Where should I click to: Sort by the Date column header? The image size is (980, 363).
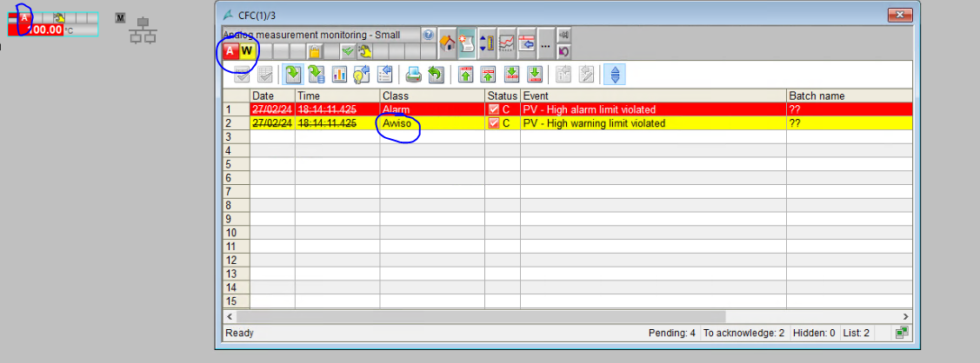(272, 96)
